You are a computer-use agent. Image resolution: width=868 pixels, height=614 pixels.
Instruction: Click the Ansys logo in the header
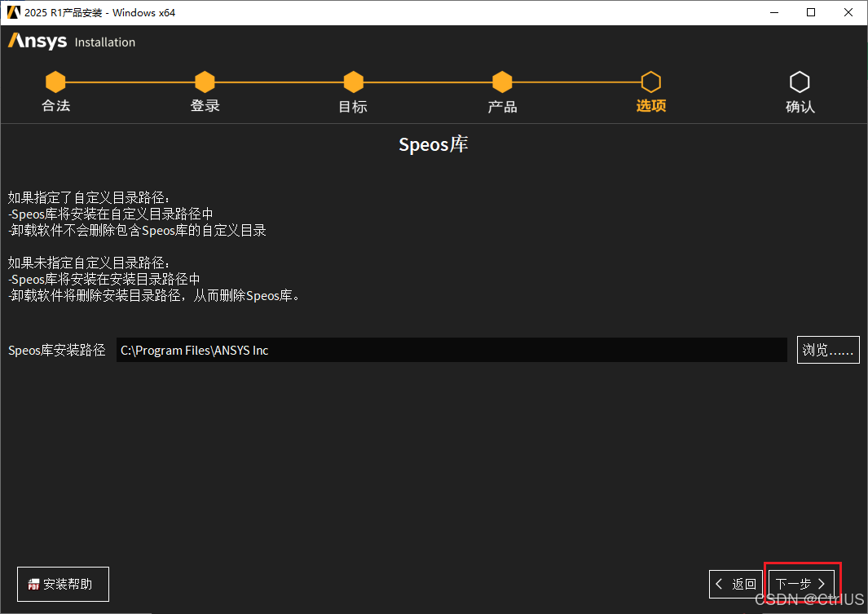[37, 42]
